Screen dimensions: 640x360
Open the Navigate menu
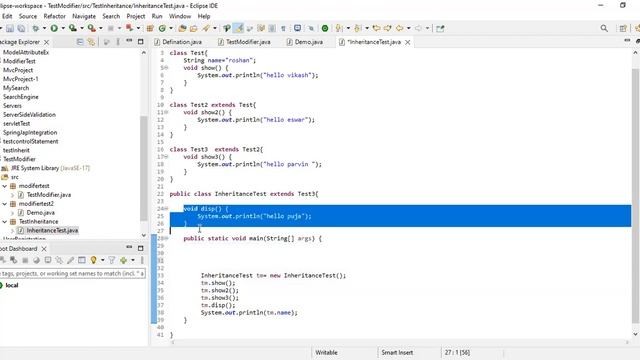[x=84, y=16]
